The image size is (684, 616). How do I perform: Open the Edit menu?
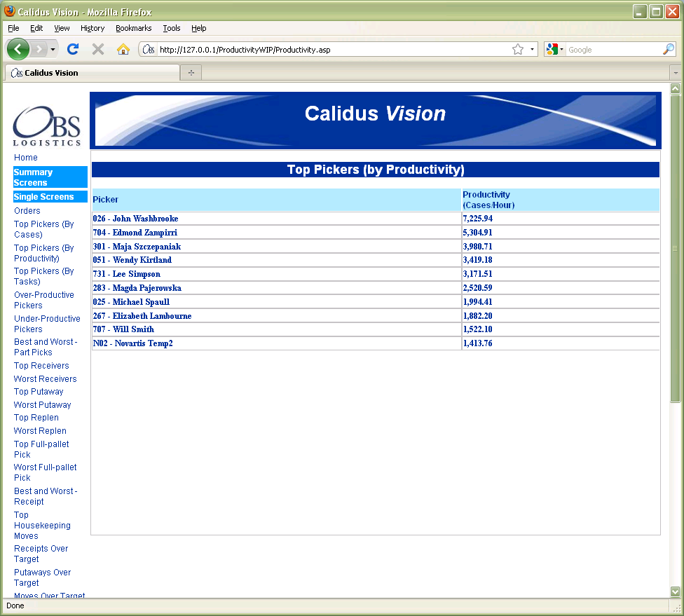point(36,28)
